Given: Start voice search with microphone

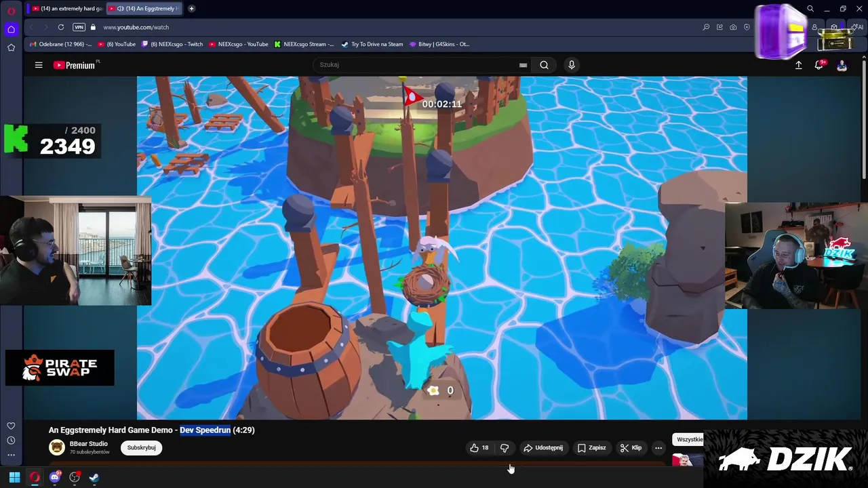Looking at the screenshot, I should 572,65.
